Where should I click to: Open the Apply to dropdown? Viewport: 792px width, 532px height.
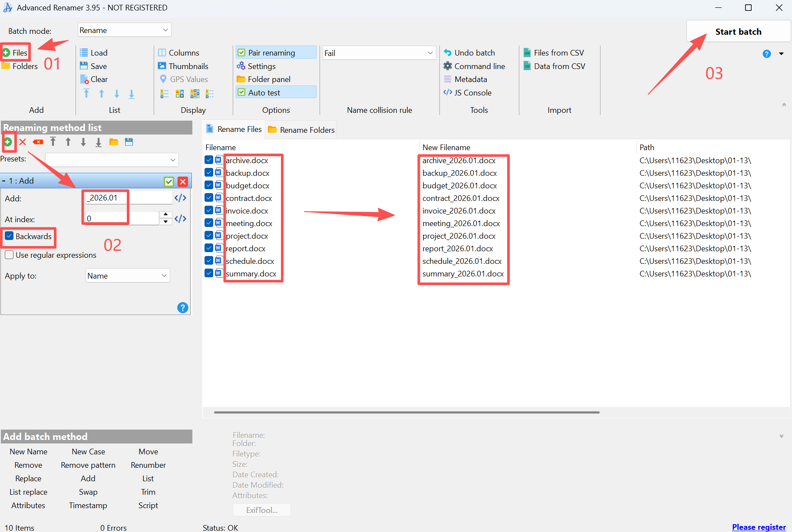(x=127, y=276)
